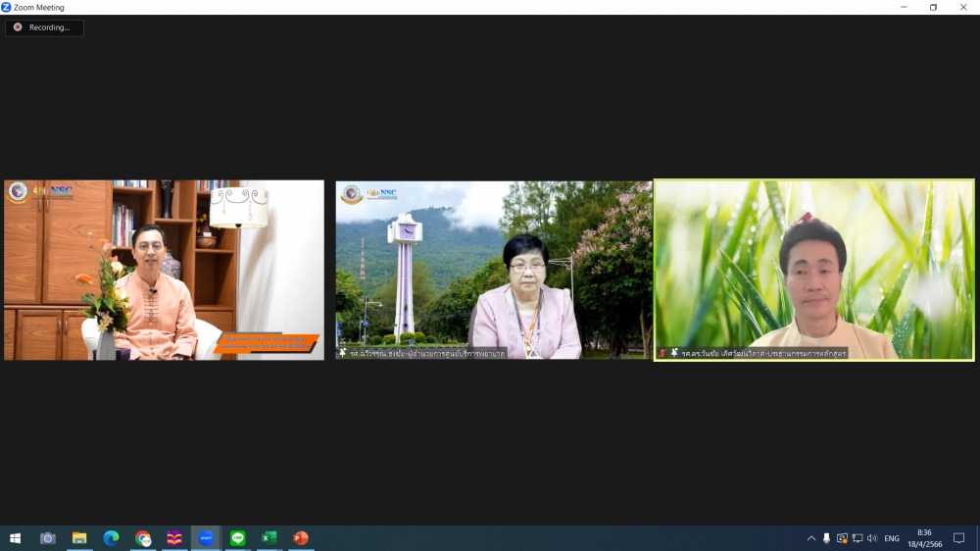Screen dimensions: 980x551
Task: Open File Explorer from the taskbar
Action: (79, 538)
